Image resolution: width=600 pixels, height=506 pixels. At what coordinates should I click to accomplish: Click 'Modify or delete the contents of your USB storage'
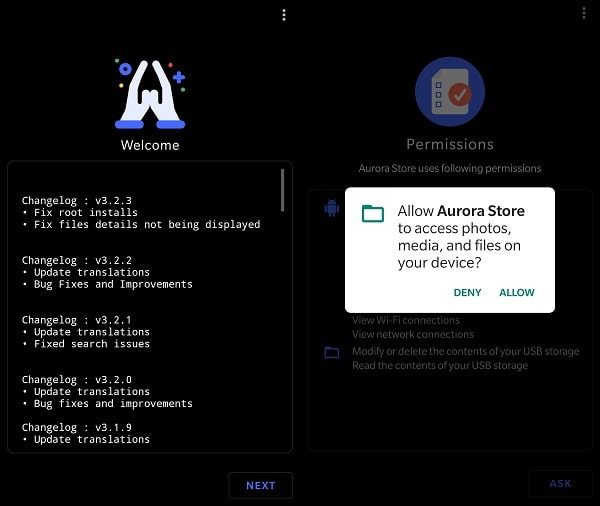coord(466,351)
